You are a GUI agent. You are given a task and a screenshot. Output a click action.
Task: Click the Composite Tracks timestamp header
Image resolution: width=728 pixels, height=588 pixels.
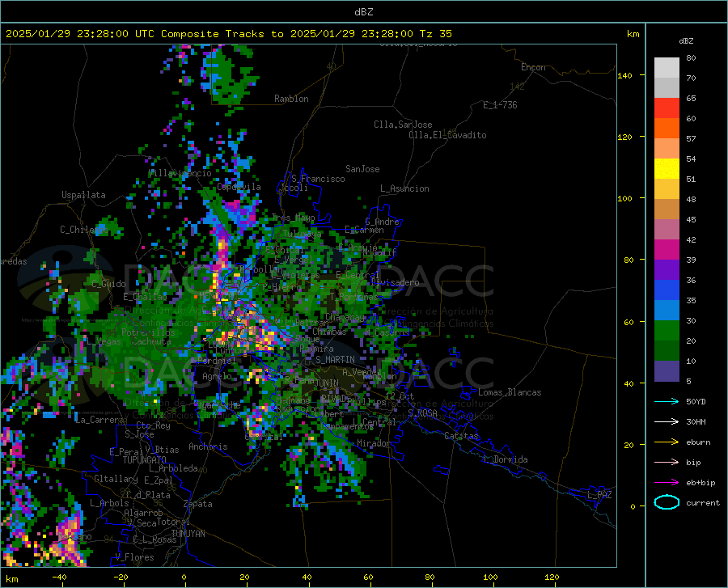(x=228, y=34)
